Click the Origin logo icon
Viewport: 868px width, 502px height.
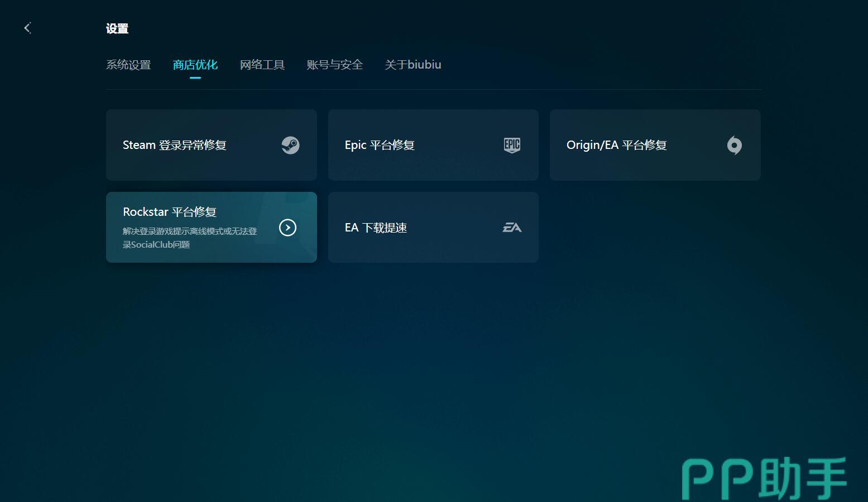pyautogui.click(x=734, y=145)
